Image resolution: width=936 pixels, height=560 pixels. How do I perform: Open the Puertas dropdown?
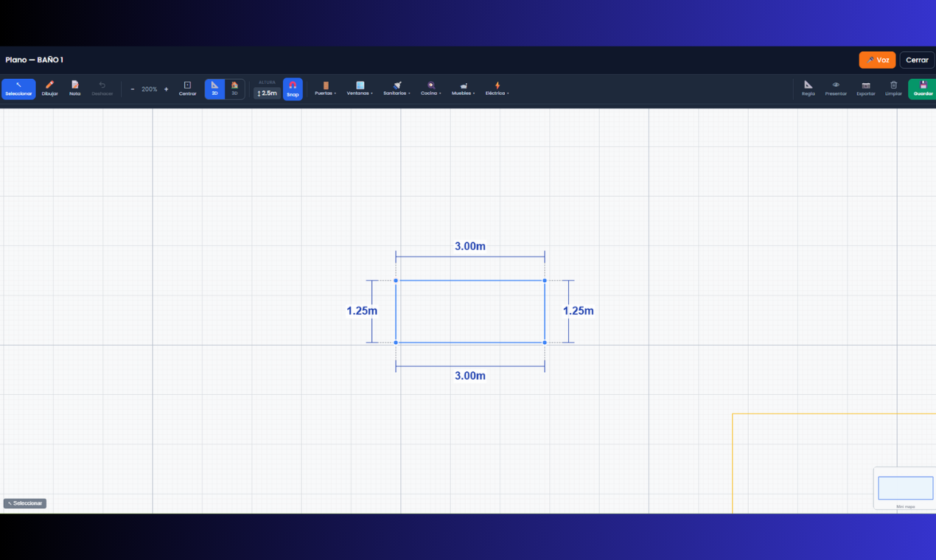point(325,89)
